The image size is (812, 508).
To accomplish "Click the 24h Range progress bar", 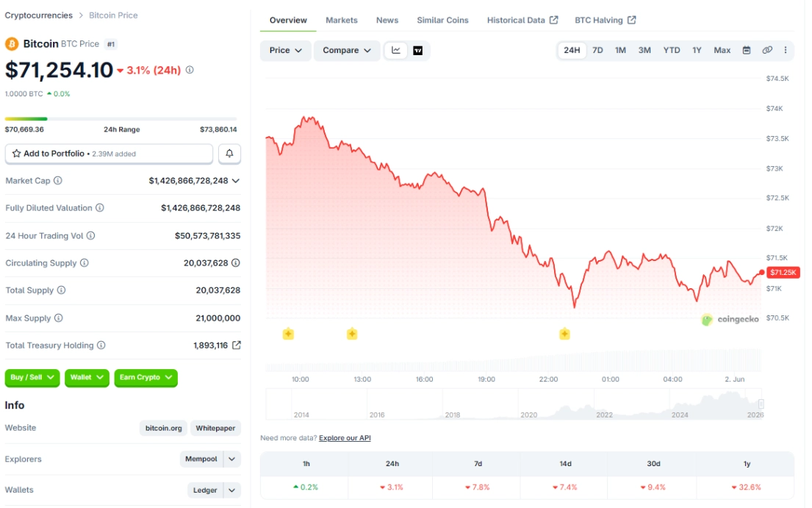I will pyautogui.click(x=121, y=119).
